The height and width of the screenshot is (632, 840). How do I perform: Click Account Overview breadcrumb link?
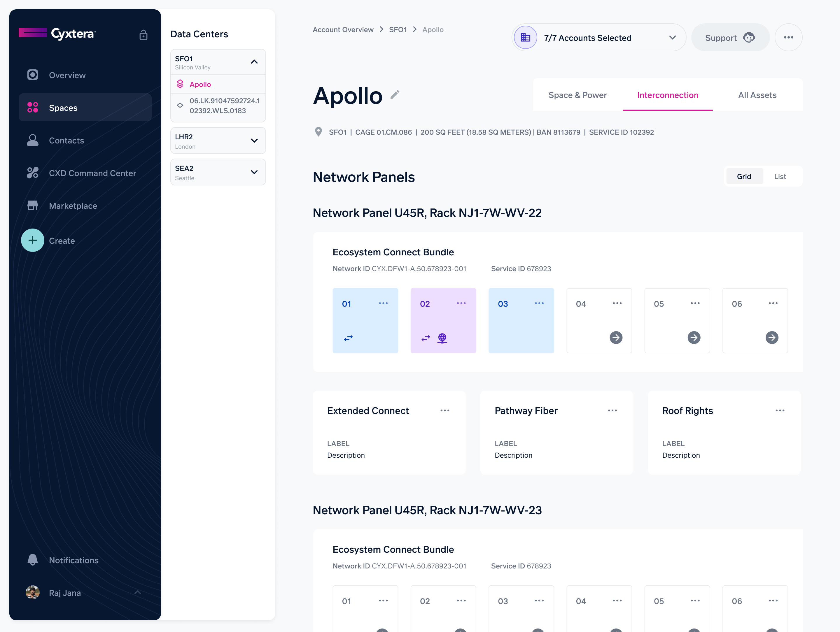[343, 30]
